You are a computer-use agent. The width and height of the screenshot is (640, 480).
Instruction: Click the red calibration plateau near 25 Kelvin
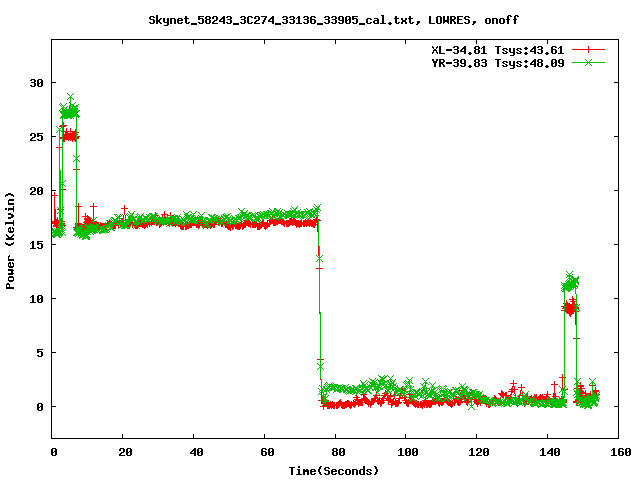70,136
